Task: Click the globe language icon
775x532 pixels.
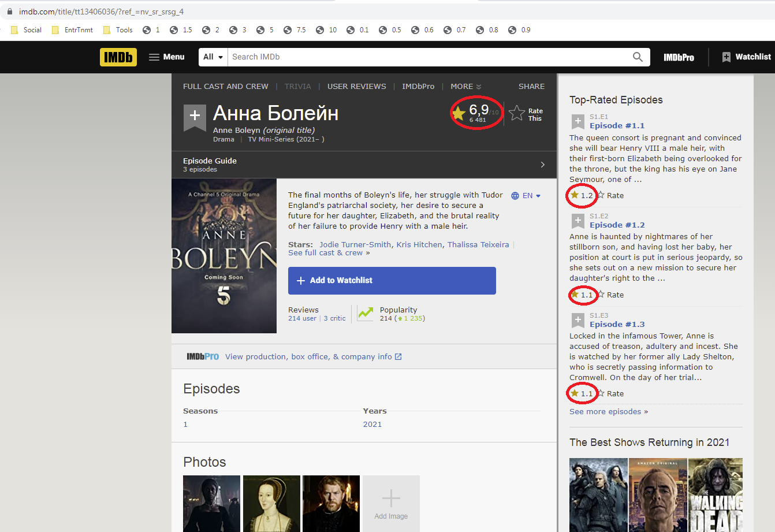Action: pos(515,196)
